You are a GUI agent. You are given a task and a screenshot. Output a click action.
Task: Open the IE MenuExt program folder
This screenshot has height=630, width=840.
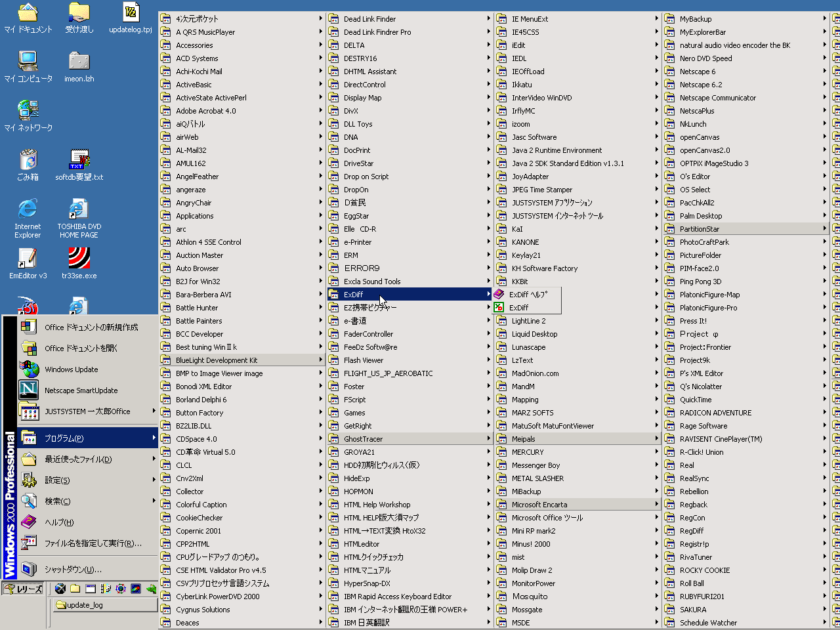[578, 18]
